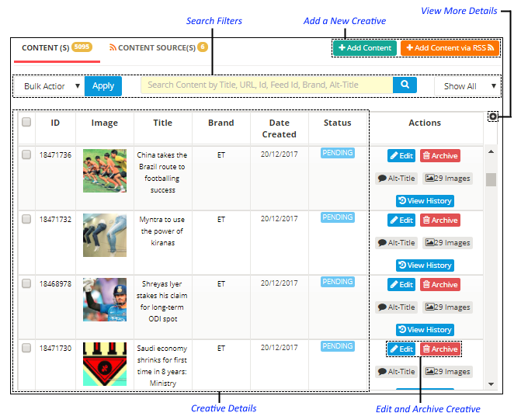Click Edit for China Brazil football row
This screenshot has height=420, width=521.
coord(401,155)
